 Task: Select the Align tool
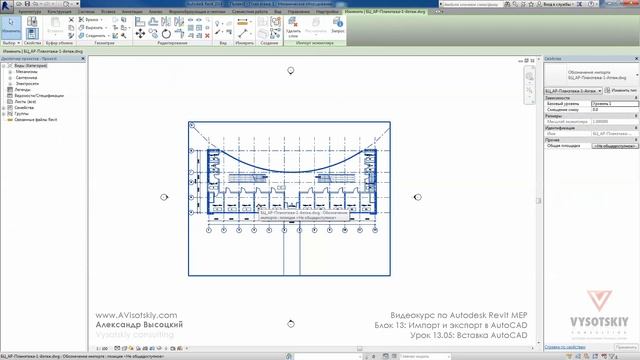pyautogui.click(x=140, y=22)
